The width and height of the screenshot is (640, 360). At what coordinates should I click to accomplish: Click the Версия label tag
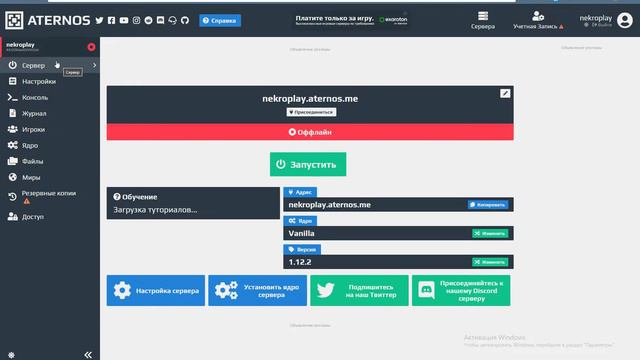302,249
